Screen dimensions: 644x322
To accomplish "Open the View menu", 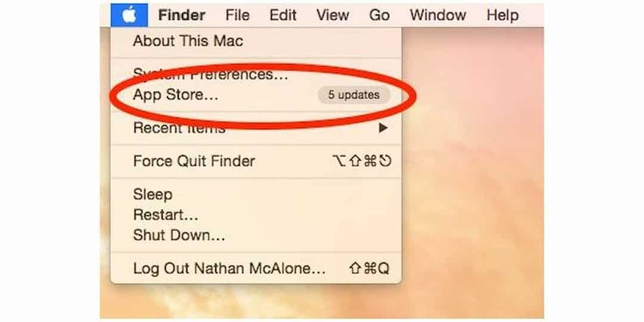I will pyautogui.click(x=333, y=15).
